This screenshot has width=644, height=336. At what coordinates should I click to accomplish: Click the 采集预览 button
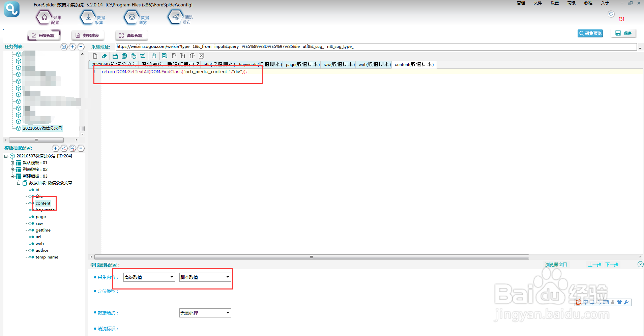coord(590,33)
